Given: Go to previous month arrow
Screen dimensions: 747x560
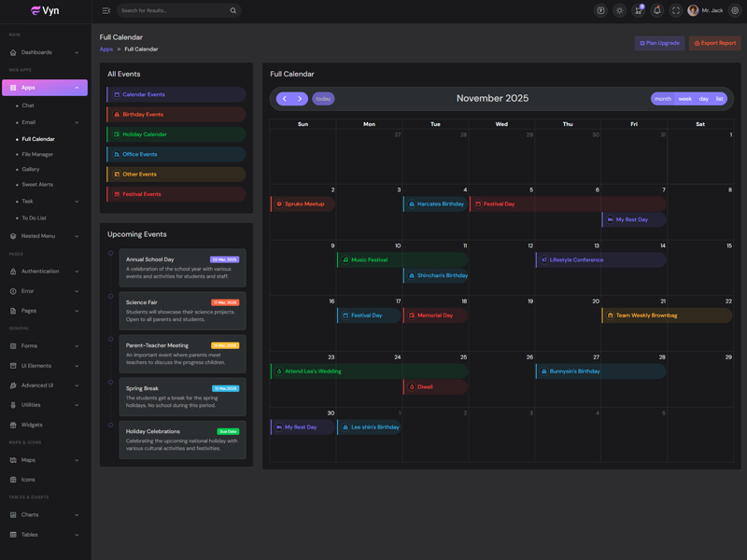Looking at the screenshot, I should 285,99.
